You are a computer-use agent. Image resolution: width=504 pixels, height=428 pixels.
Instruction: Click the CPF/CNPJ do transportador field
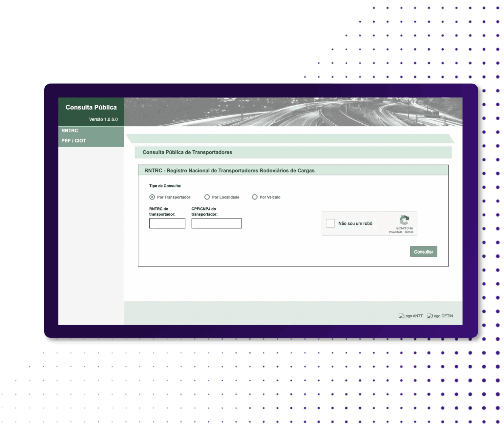216,224
